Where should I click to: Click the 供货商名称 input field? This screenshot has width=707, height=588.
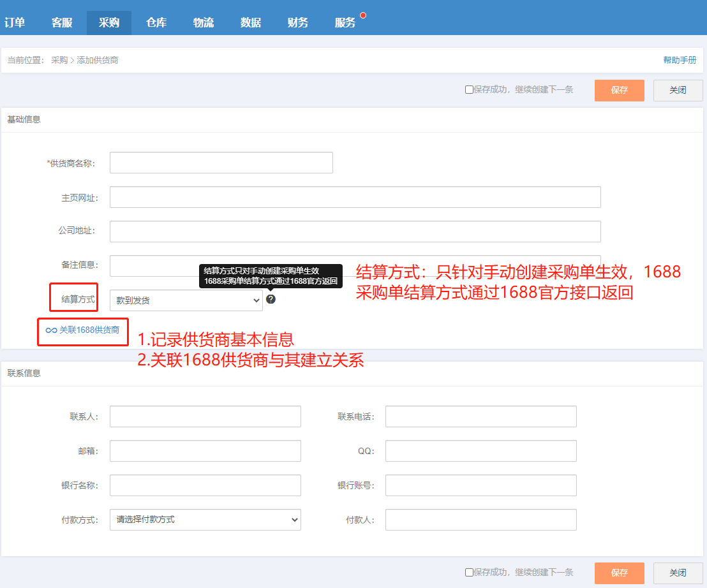221,163
